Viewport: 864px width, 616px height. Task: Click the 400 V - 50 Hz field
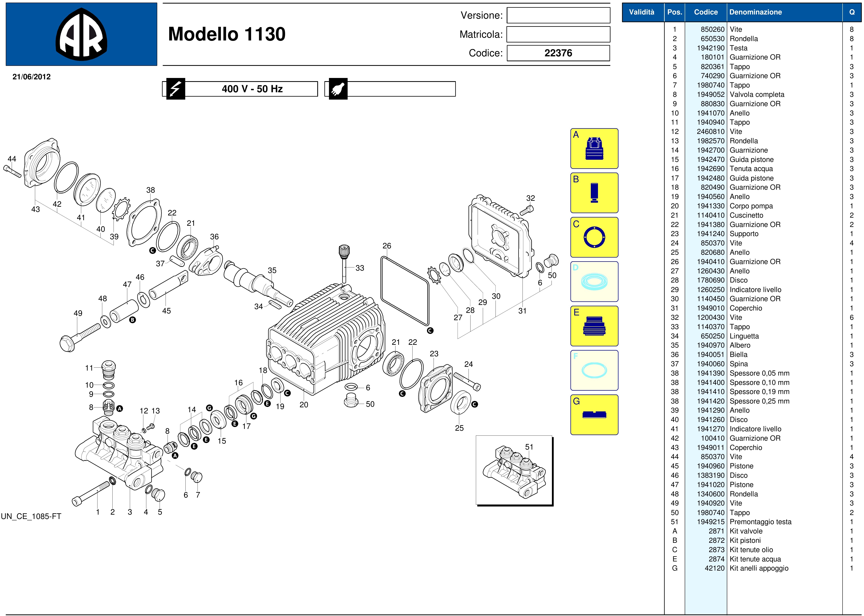[252, 89]
